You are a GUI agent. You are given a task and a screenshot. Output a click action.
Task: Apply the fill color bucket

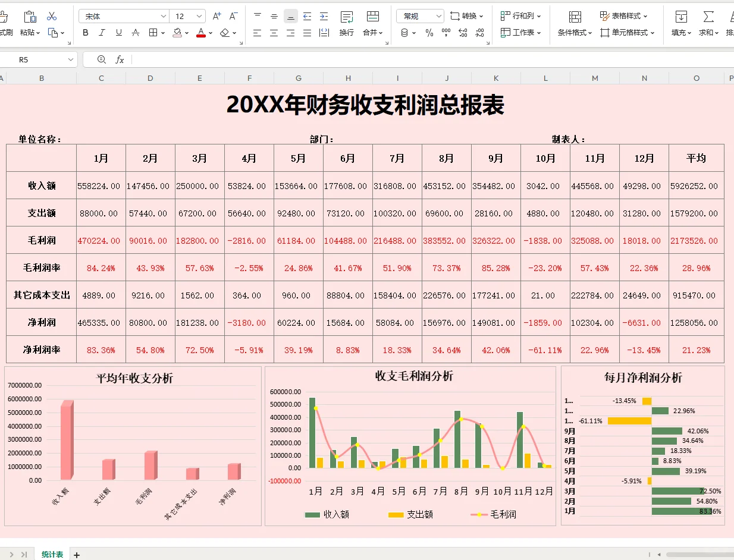pyautogui.click(x=177, y=33)
